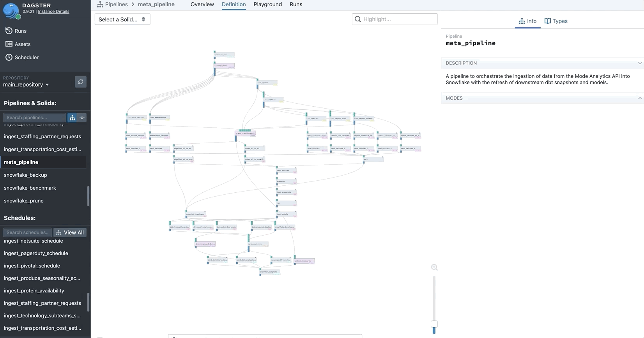Switch to the Overview tab
Image resolution: width=644 pixels, height=338 pixels.
click(202, 4)
